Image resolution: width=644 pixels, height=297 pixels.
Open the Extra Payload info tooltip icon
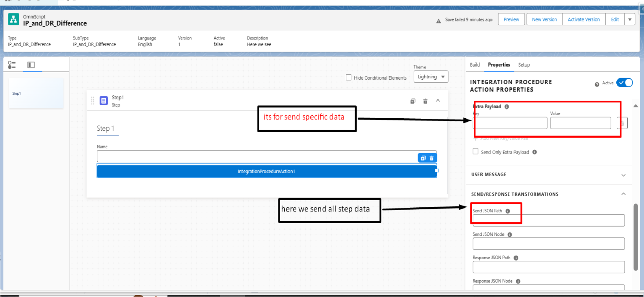[506, 107]
